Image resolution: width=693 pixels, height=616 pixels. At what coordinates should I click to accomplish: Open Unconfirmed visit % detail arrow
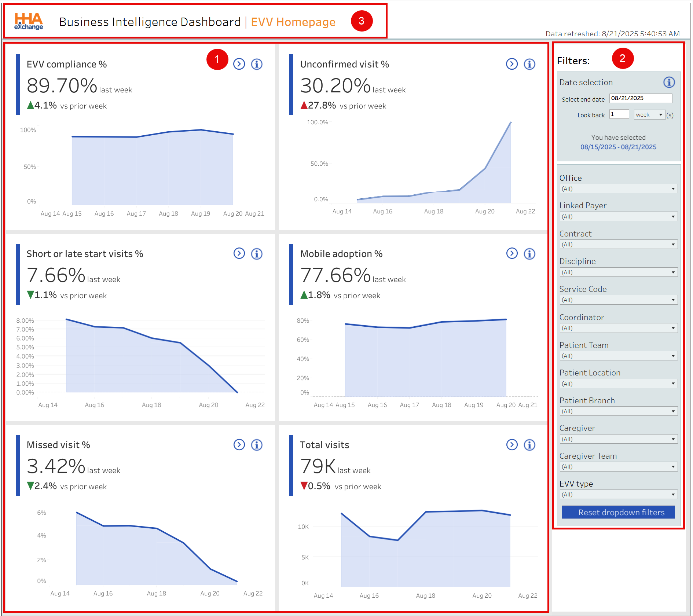click(x=512, y=64)
